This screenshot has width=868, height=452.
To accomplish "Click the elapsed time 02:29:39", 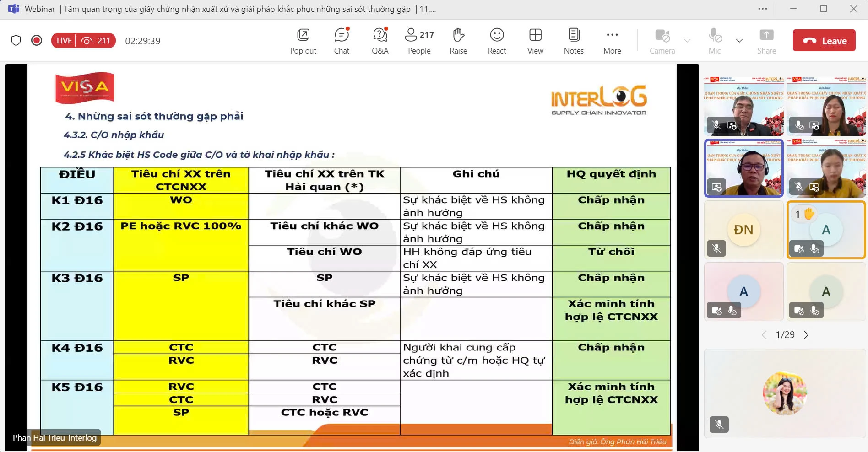I will 143,41.
